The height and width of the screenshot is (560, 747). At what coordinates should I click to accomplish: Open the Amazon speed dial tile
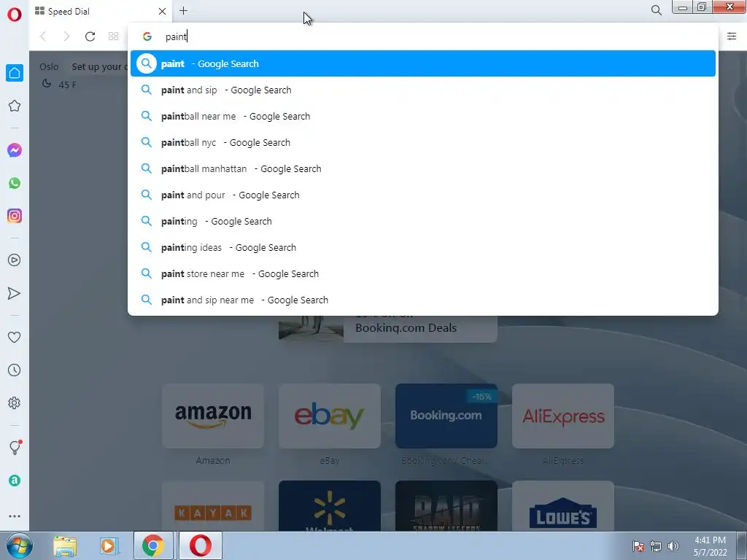click(x=213, y=416)
